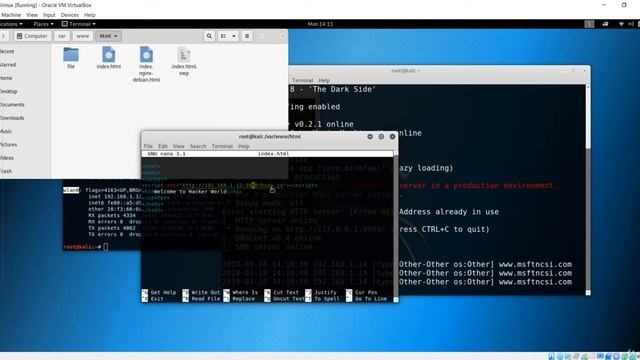Click the VirtualBox status bar optical disk icon
Screen dimensions: 640x360
pyautogui.click(x=560, y=356)
